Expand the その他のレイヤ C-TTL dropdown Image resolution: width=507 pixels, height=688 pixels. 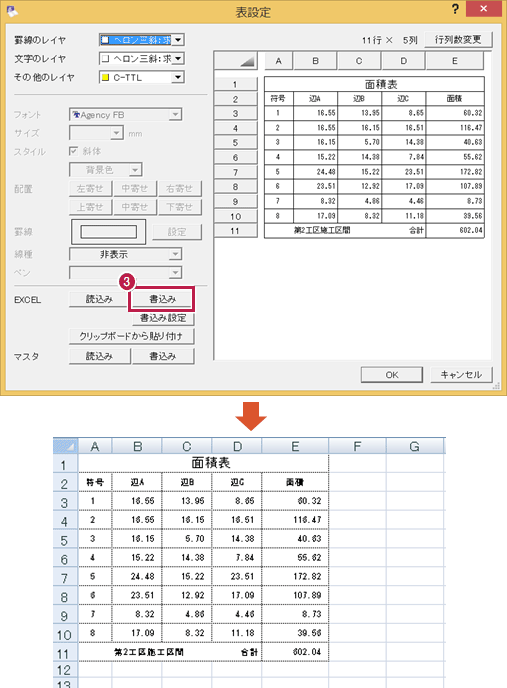[x=178, y=77]
